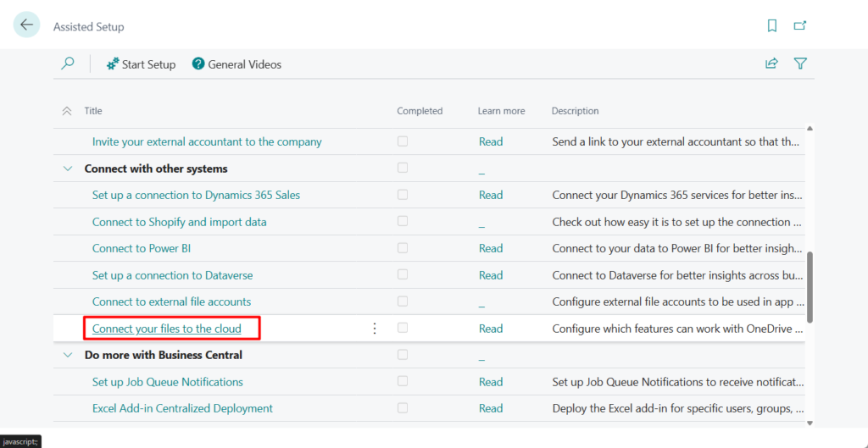Toggle Completed checkbox for Connect to Power BI
Viewport: 868px width, 448px height.
click(403, 248)
